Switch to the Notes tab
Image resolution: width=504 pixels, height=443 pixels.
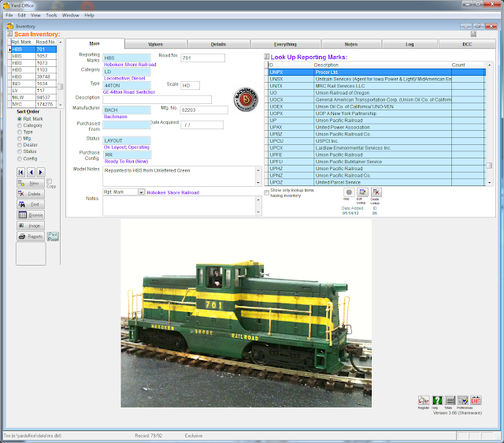(351, 44)
